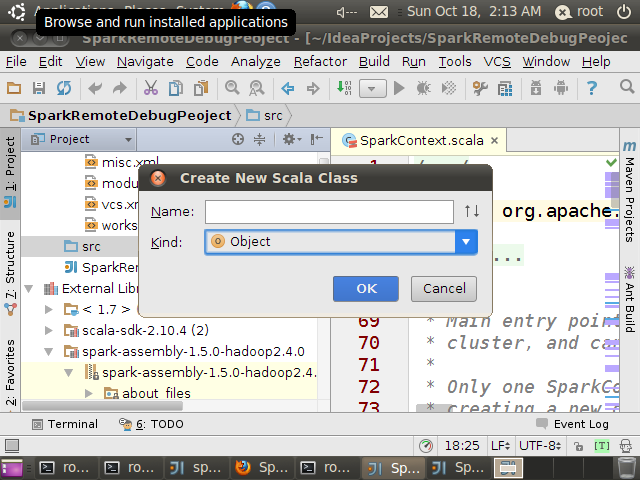Click the Copy toolbar icon
Image resolution: width=640 pixels, height=480 pixels.
tap(176, 88)
